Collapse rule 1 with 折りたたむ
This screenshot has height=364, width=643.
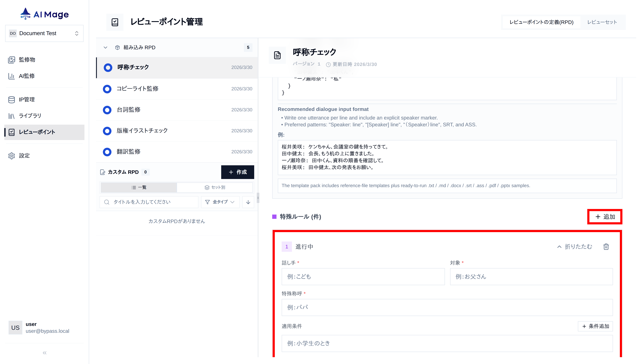(574, 247)
